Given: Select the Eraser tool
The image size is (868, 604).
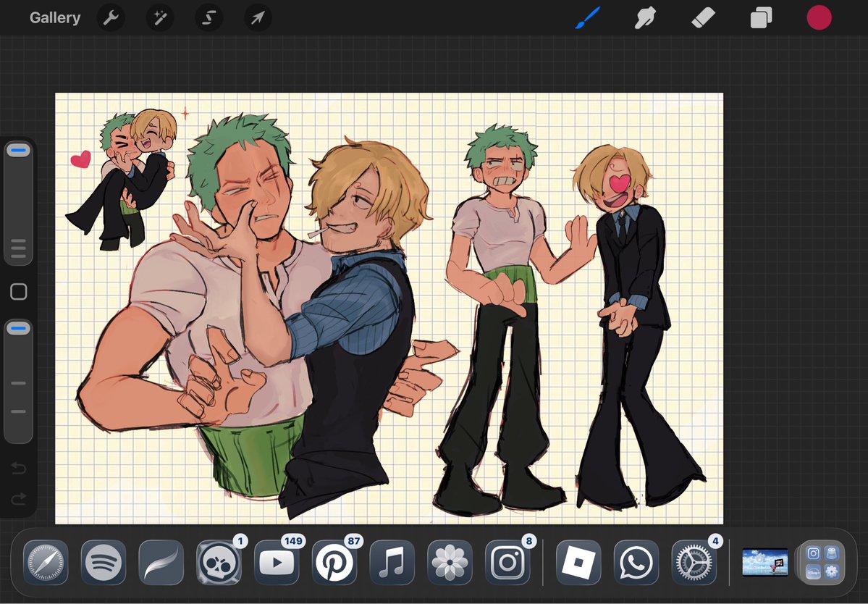Looking at the screenshot, I should click(x=704, y=17).
